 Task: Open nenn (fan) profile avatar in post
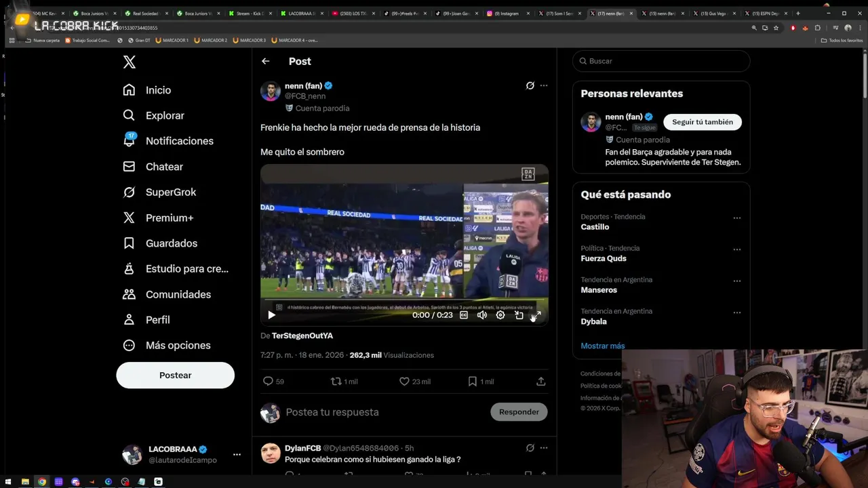pos(271,91)
